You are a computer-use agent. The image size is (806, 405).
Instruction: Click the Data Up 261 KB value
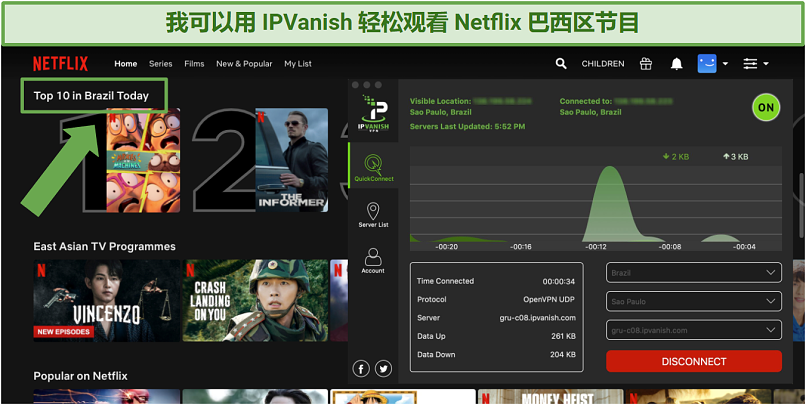point(563,336)
